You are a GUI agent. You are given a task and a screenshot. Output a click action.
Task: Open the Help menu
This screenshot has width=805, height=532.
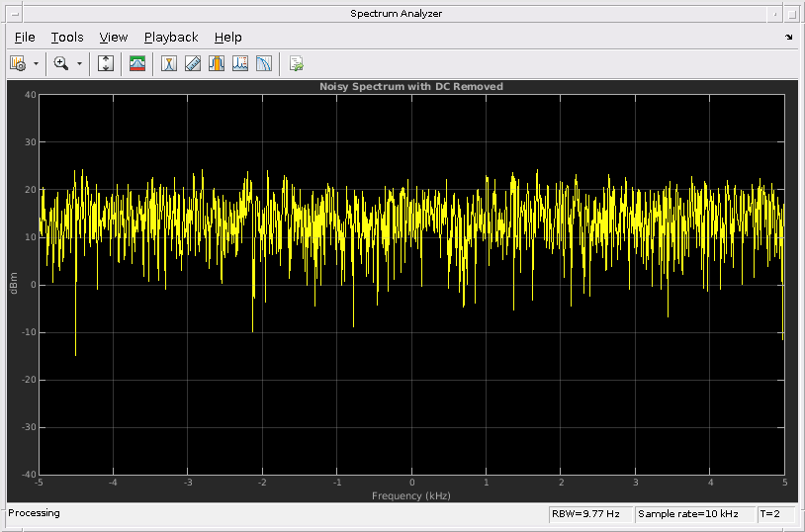pyautogui.click(x=227, y=37)
